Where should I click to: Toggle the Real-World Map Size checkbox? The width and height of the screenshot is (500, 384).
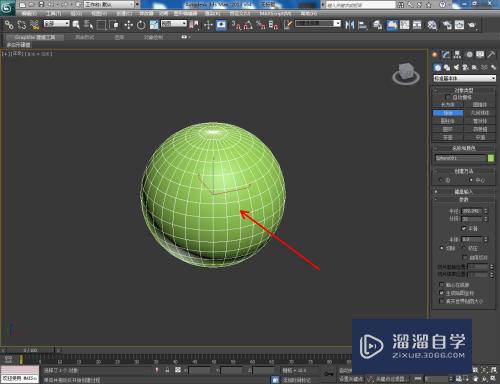click(x=442, y=301)
